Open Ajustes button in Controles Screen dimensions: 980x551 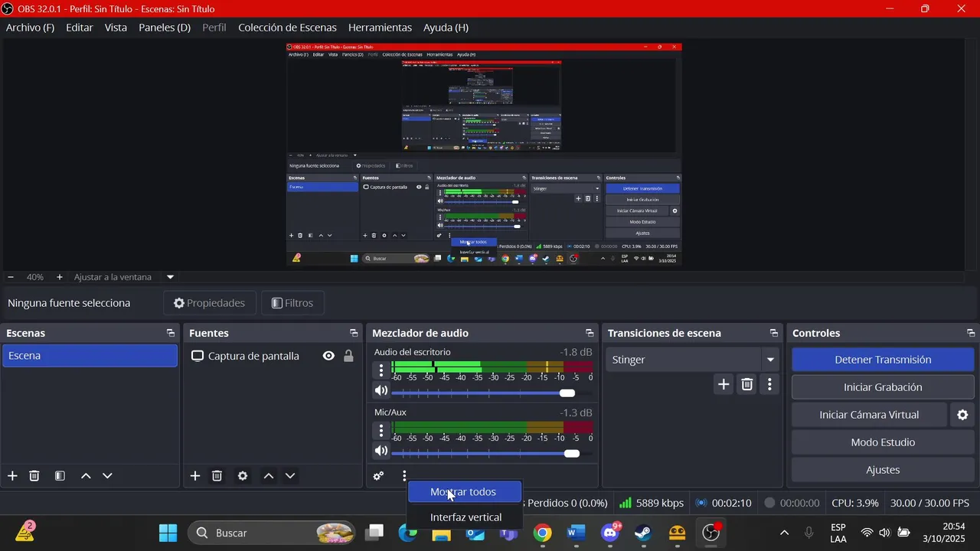click(x=883, y=470)
